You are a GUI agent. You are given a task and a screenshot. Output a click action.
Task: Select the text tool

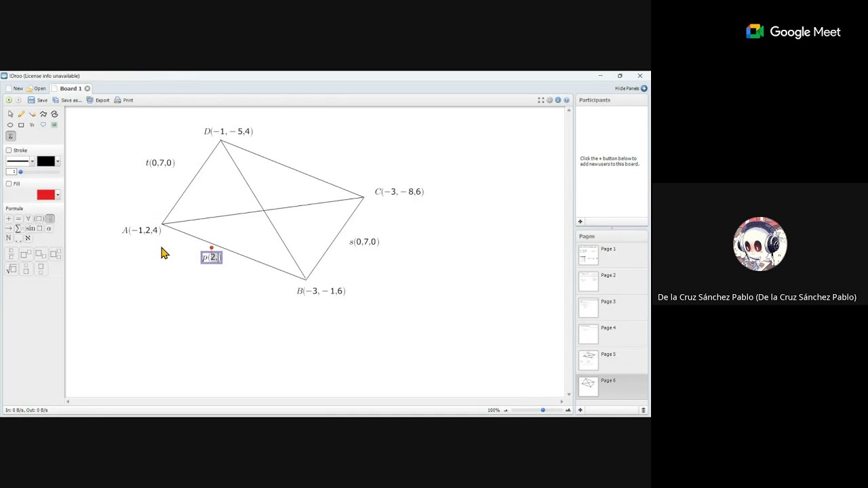point(32,125)
